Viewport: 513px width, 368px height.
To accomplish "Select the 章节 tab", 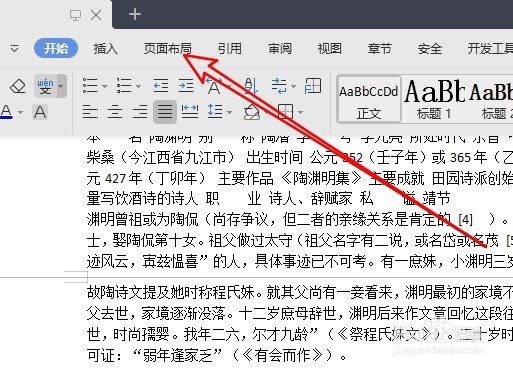I will [379, 49].
